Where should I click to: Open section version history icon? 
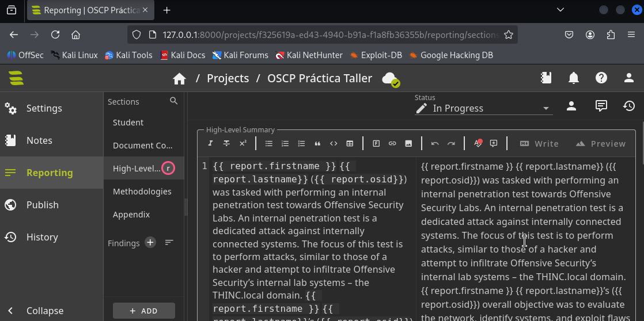point(629,106)
